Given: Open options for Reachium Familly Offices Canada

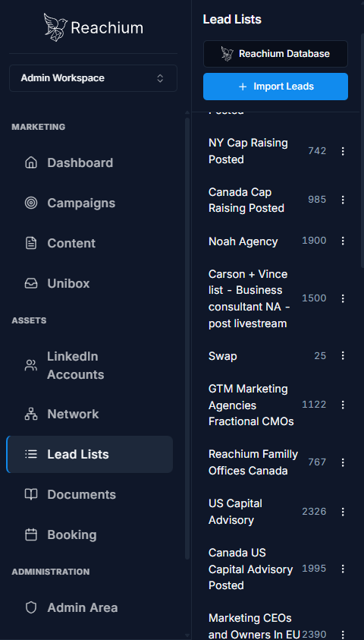Looking at the screenshot, I should point(343,462).
